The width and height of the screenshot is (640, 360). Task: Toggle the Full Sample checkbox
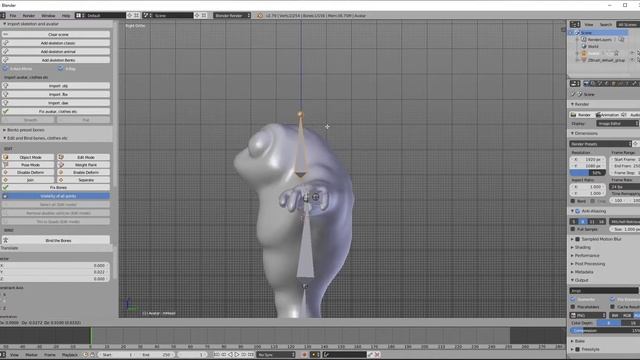[x=573, y=229]
